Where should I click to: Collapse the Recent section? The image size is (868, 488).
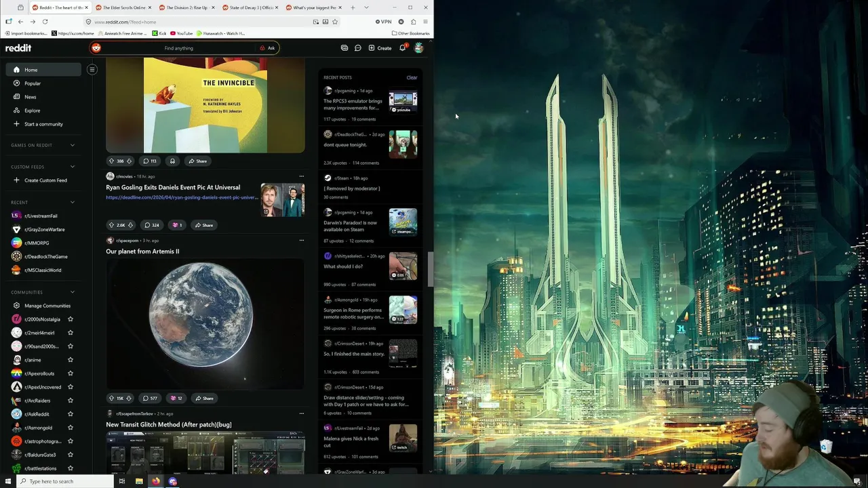click(x=73, y=202)
